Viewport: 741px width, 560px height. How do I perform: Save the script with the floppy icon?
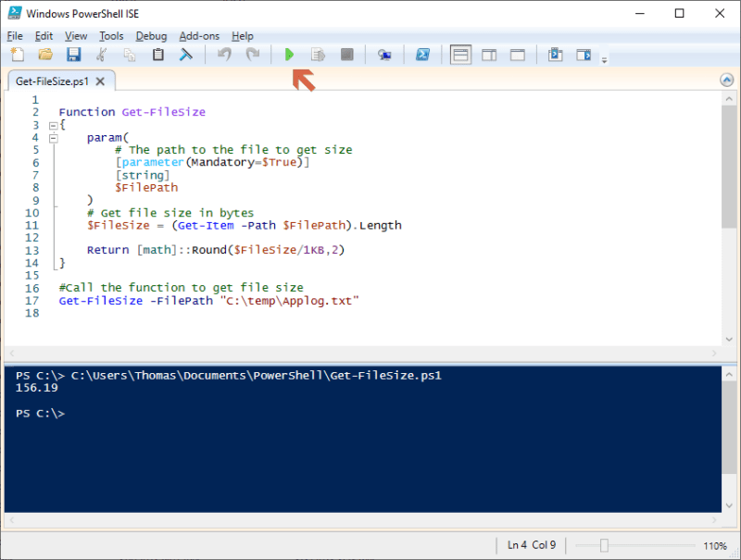73,55
